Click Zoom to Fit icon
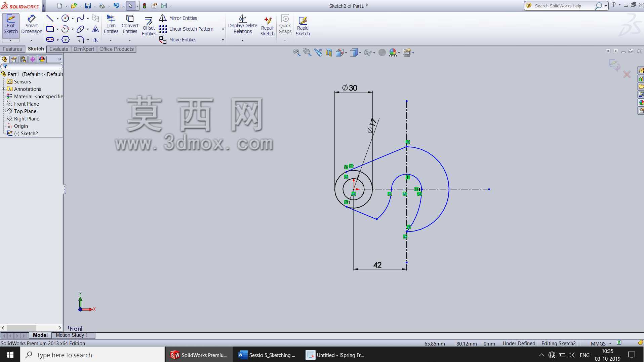Image resolution: width=644 pixels, height=362 pixels. [x=296, y=52]
